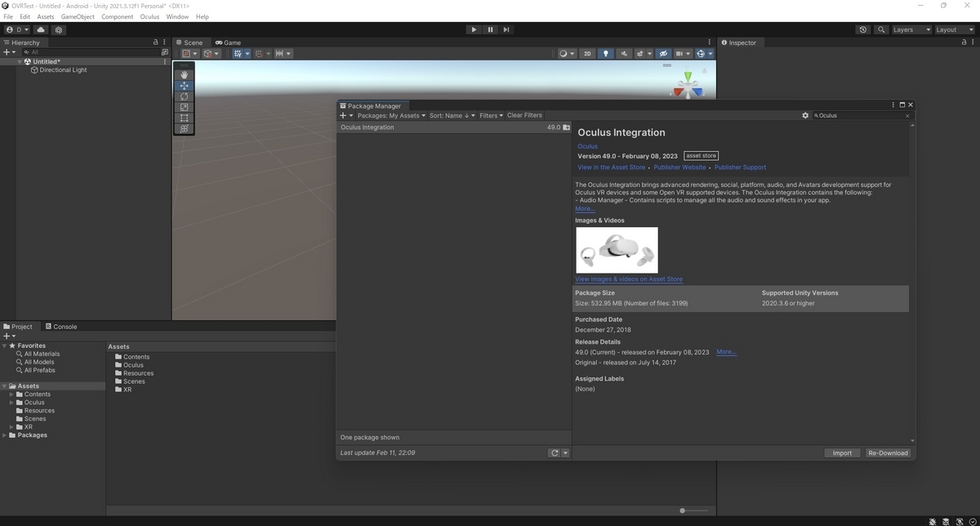
Task: Open the Packages: My Assets dropdown
Action: tap(391, 115)
